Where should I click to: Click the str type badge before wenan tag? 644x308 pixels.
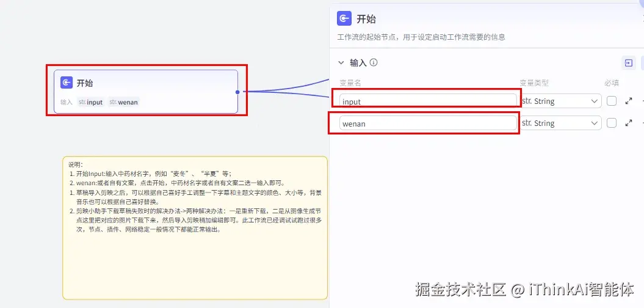pyautogui.click(x=113, y=102)
